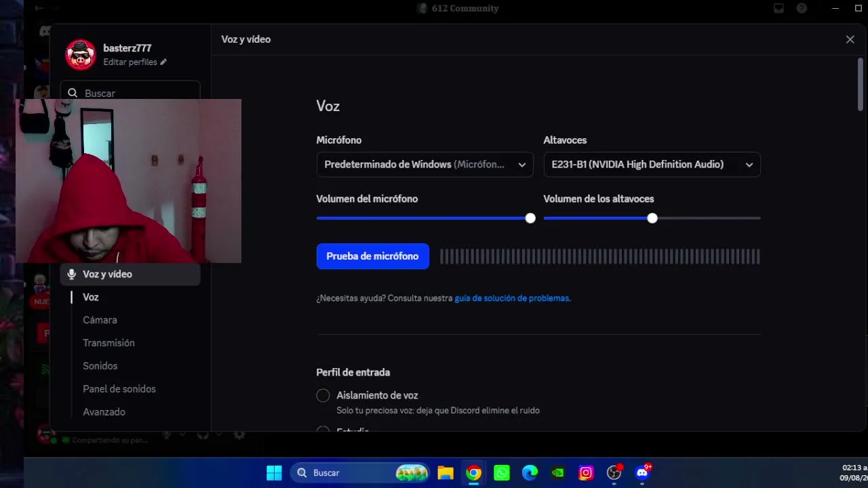Select the Aislamiento de voz radio button

[323, 396]
